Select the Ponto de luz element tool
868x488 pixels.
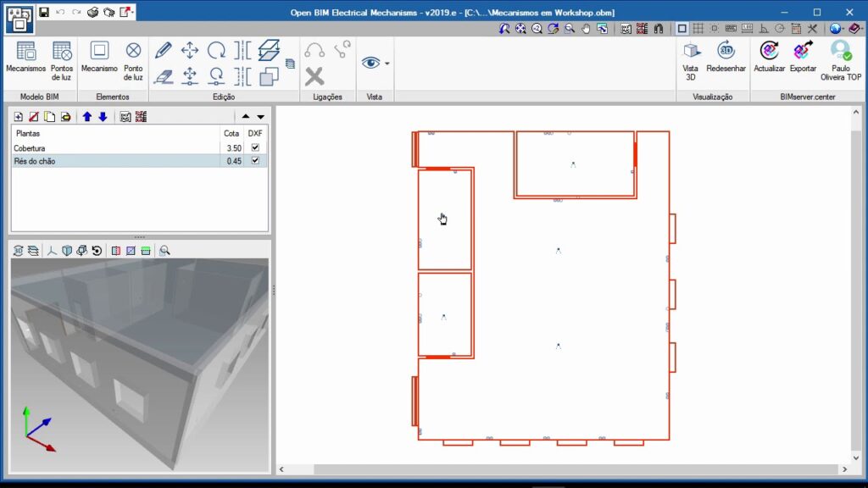coord(133,58)
